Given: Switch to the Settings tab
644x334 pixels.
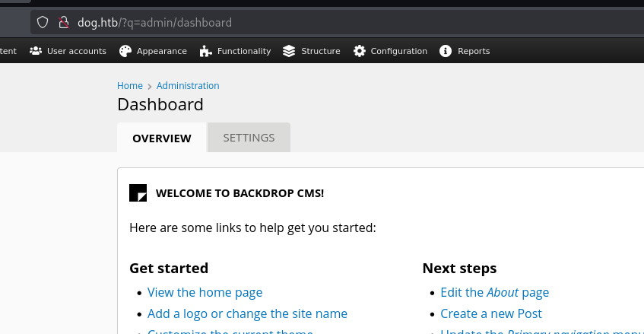Looking at the screenshot, I should click(x=249, y=138).
